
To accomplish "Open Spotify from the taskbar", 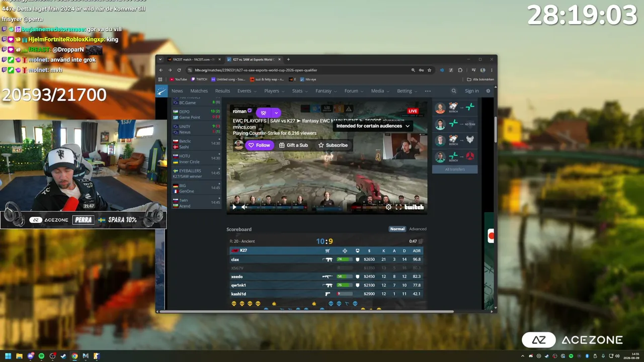I will [41, 356].
